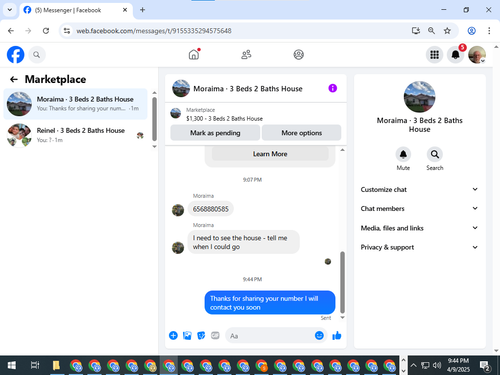
Task: Select the Moraima conversation in the list
Action: coord(75,104)
